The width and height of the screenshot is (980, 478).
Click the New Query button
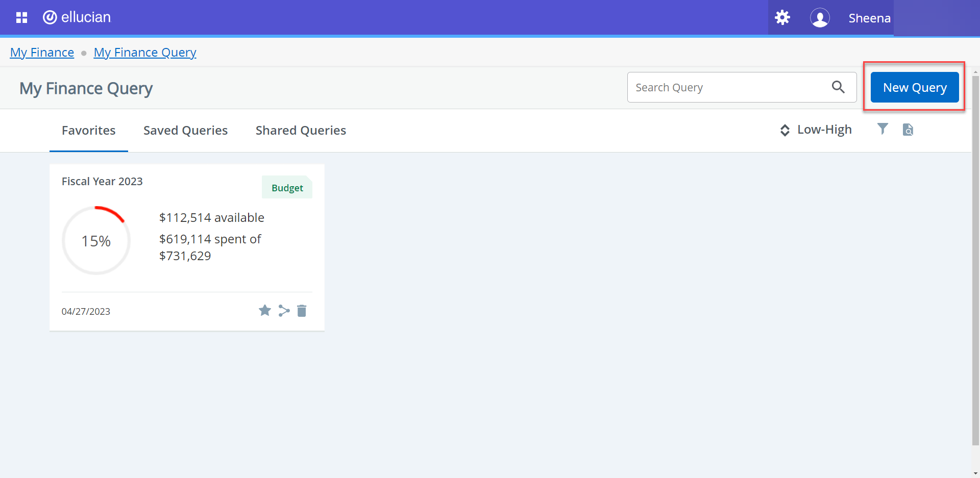[914, 87]
